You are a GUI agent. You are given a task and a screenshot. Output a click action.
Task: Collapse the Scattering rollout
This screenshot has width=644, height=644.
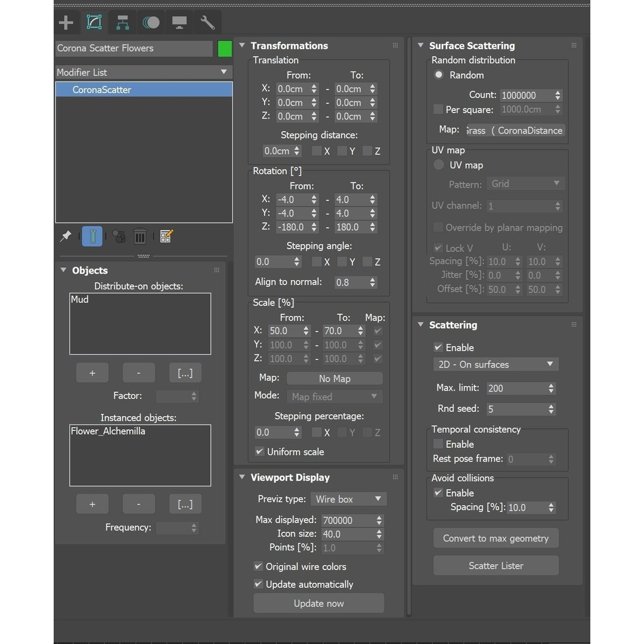pyautogui.click(x=420, y=324)
